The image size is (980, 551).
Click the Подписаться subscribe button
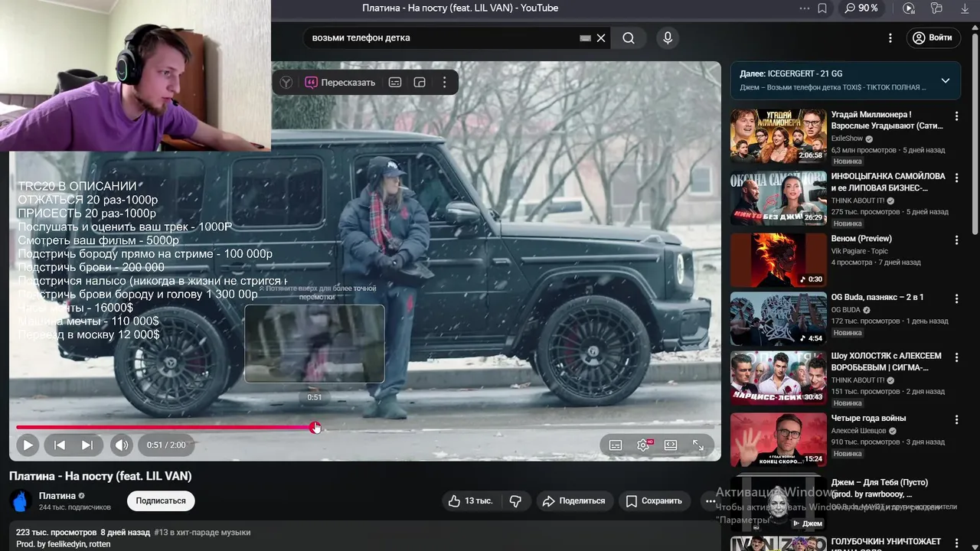(161, 501)
